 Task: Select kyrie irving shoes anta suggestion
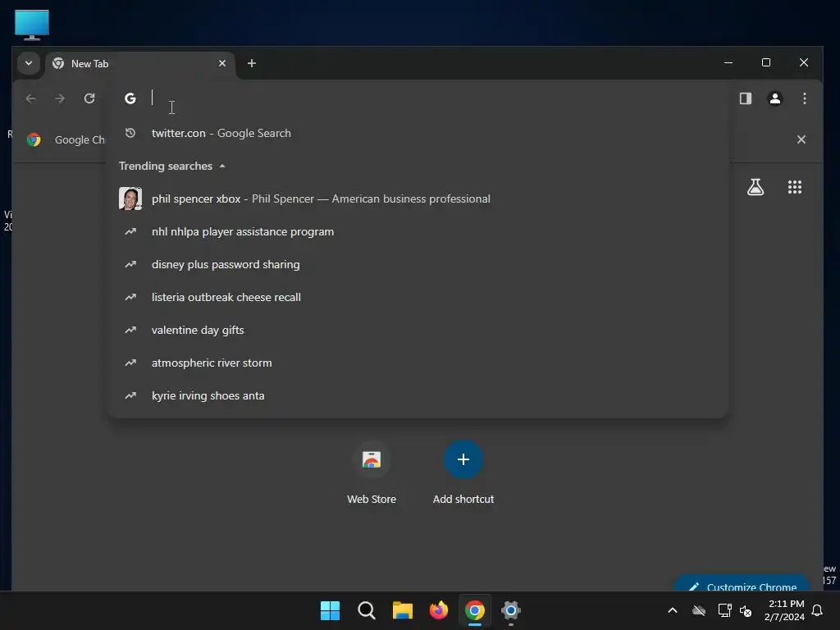point(418,395)
